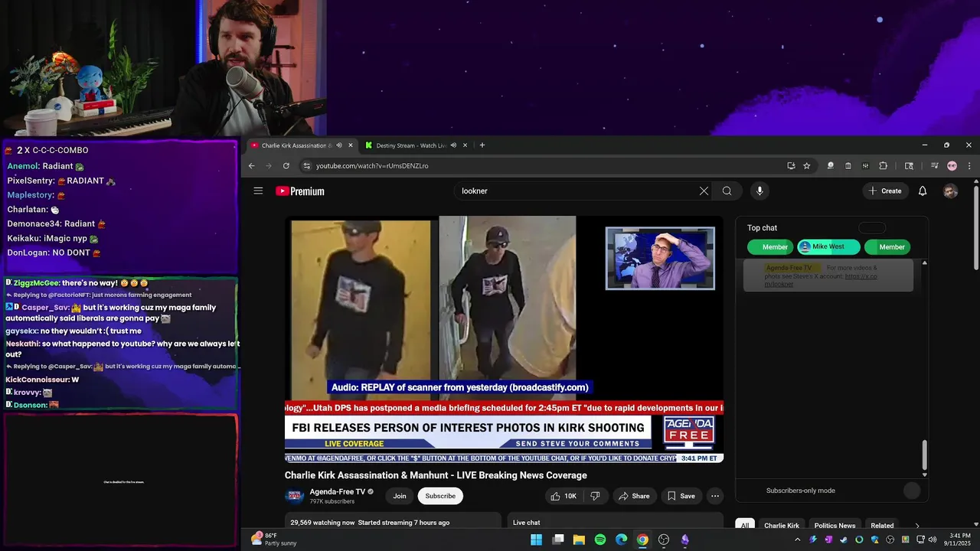Open the Mike West member chip

pos(828,247)
